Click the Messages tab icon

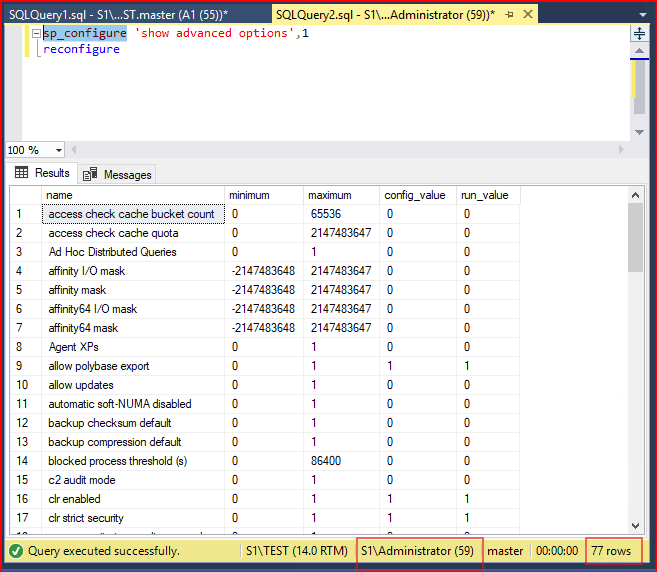click(x=89, y=174)
